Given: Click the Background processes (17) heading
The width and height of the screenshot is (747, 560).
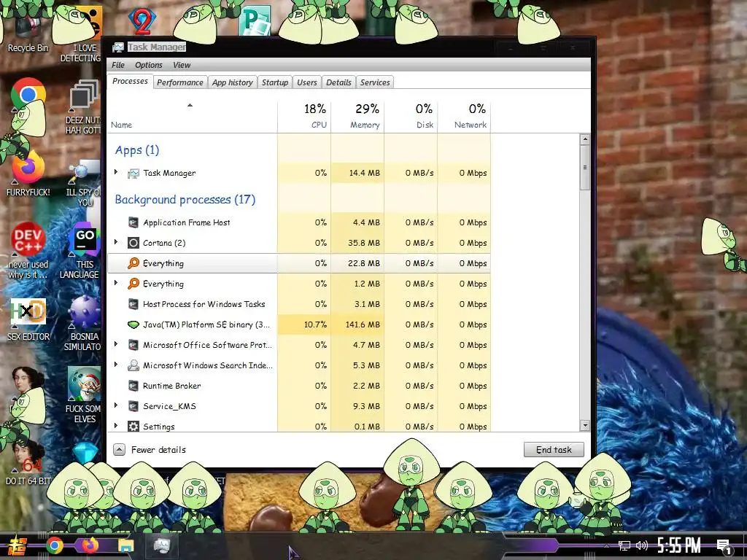Looking at the screenshot, I should click(x=185, y=200).
